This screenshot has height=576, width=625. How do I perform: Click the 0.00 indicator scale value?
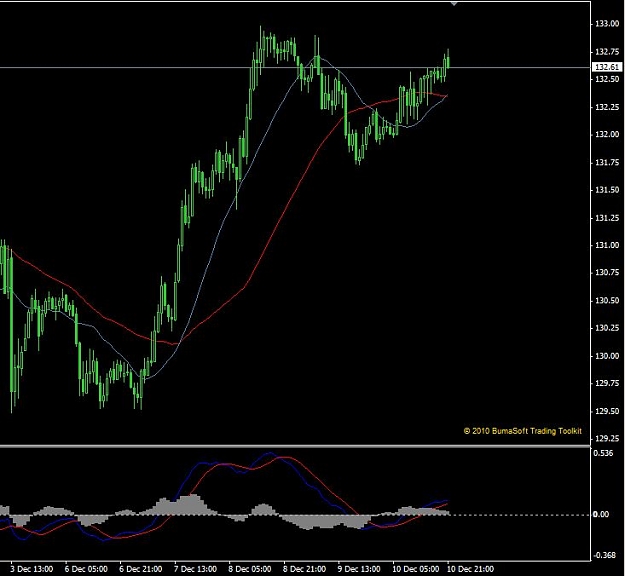[x=601, y=514]
